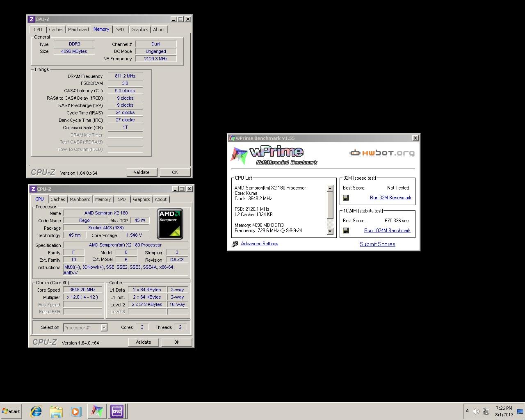This screenshot has width=525, height=420.
Task: Run 1024M Benchmark link
Action: [x=387, y=231]
